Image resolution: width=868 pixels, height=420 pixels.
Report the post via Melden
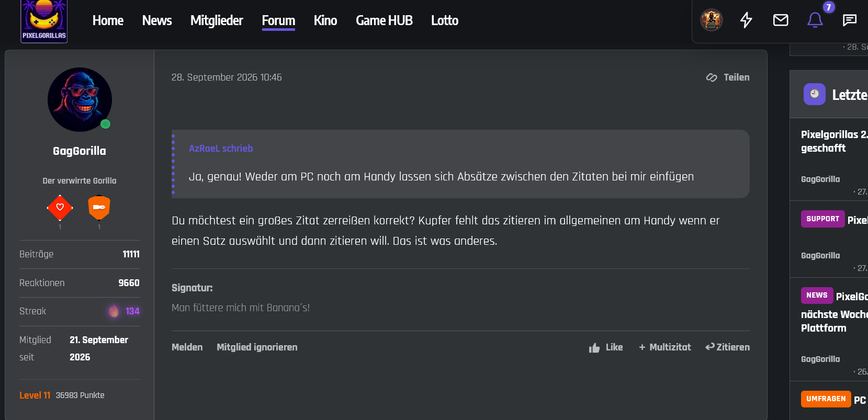click(187, 347)
